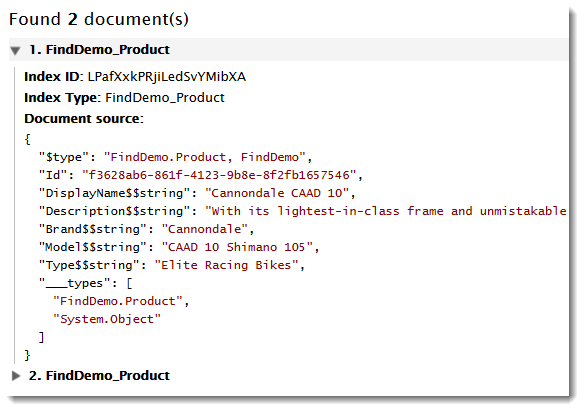Click the "FindDemo.Product" array entry

click(x=118, y=301)
